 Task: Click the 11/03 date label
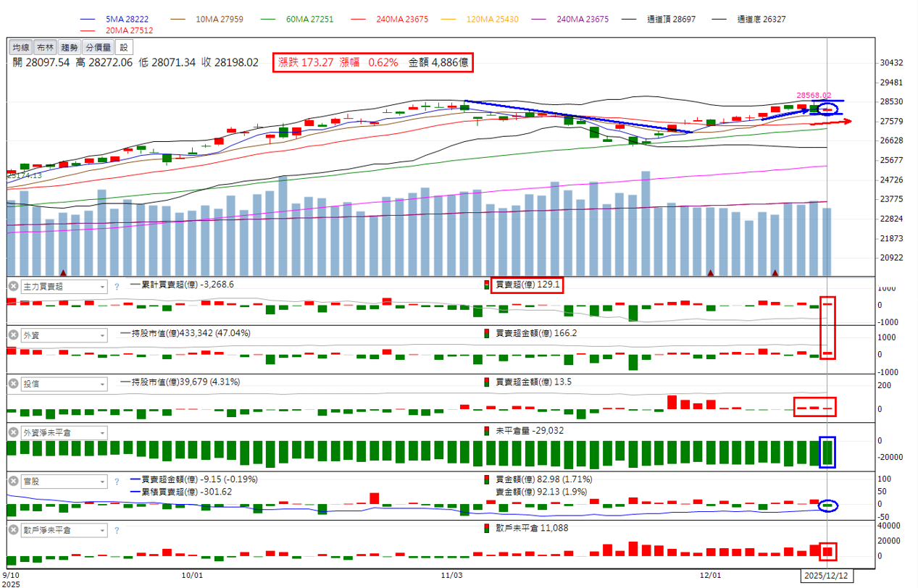(x=451, y=576)
